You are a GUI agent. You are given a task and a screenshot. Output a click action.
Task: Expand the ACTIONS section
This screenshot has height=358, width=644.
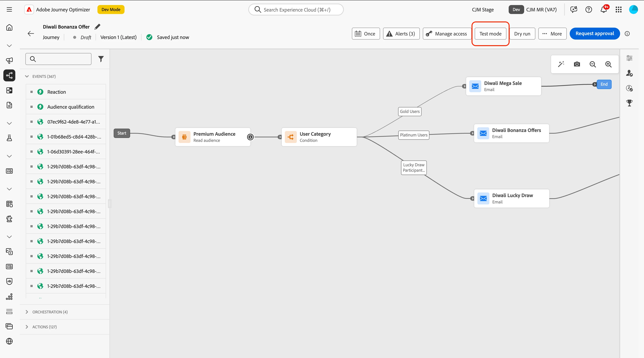[x=27, y=327]
